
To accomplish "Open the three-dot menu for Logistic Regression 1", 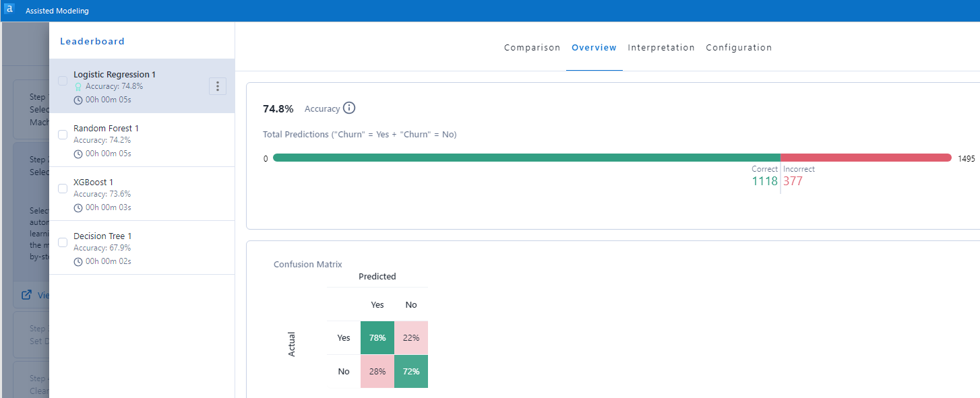I will (x=217, y=86).
